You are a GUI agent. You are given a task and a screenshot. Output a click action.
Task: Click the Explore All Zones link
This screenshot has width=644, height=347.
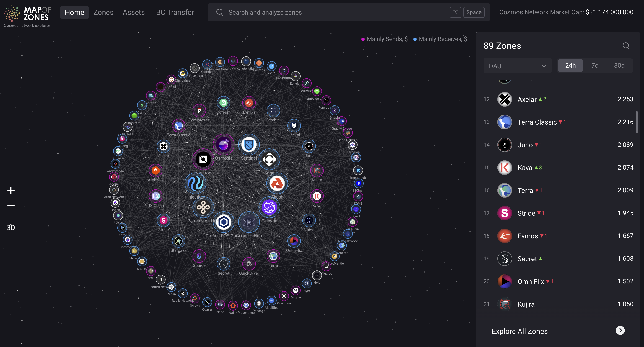click(x=519, y=331)
